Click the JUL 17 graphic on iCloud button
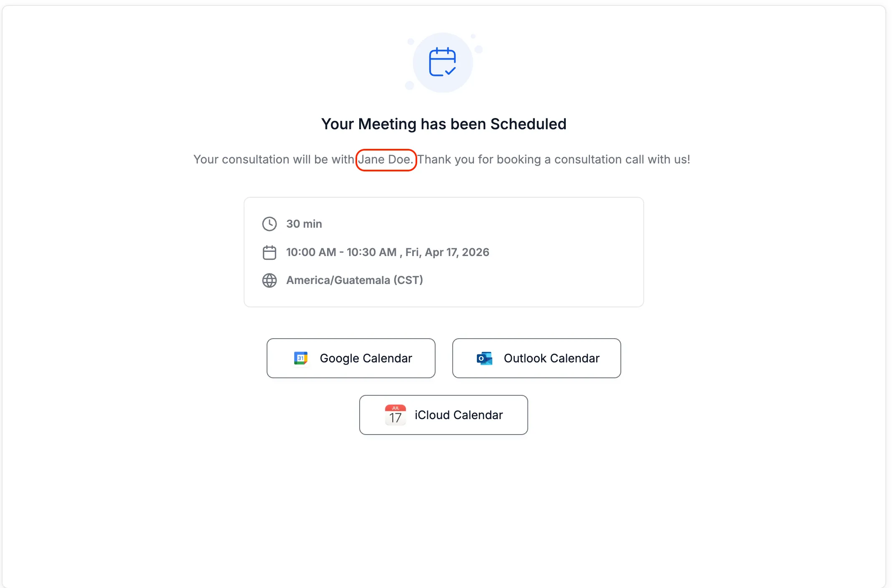Image resolution: width=892 pixels, height=588 pixels. [395, 415]
